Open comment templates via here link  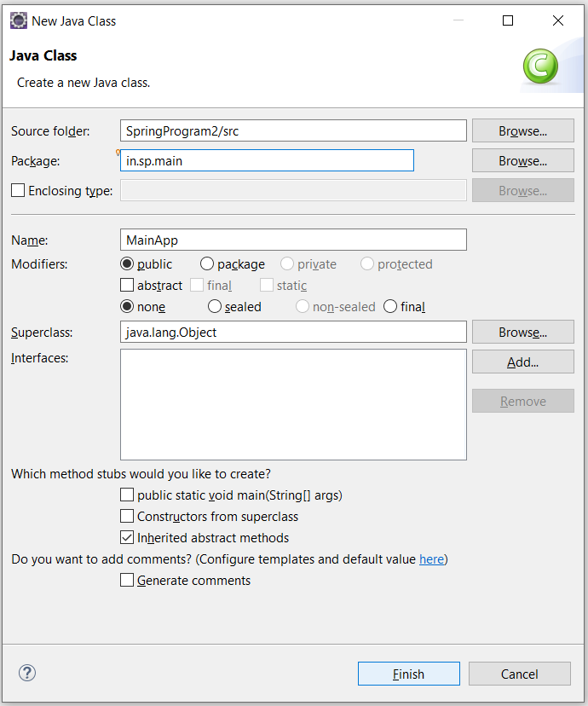pos(431,559)
